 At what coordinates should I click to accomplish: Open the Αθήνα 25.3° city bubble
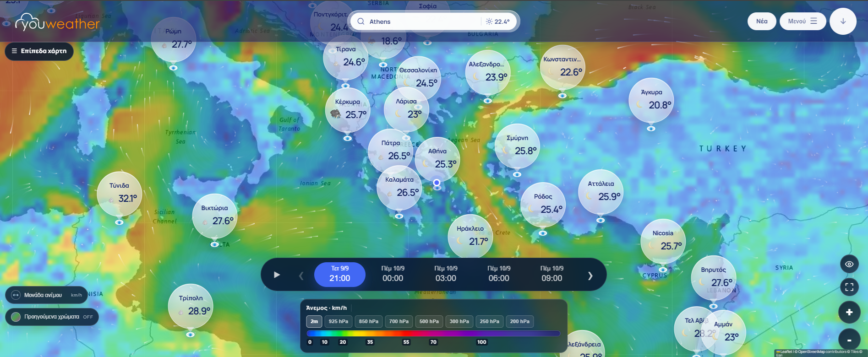(437, 160)
